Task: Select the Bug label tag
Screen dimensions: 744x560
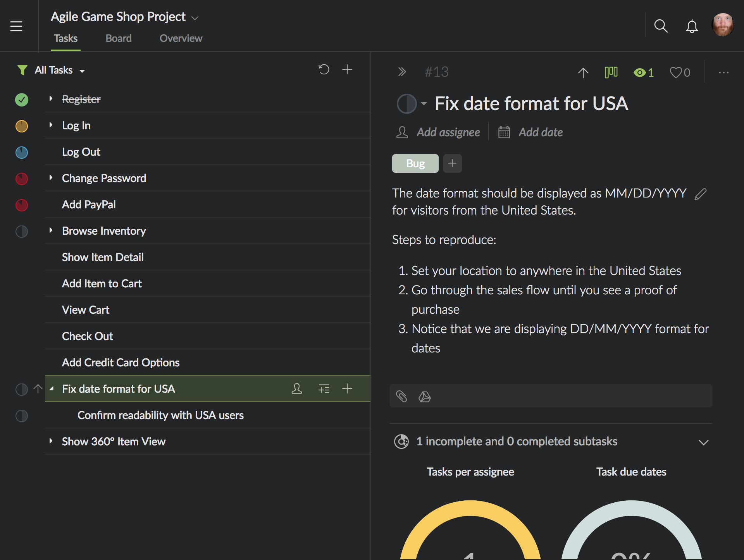Action: click(415, 163)
